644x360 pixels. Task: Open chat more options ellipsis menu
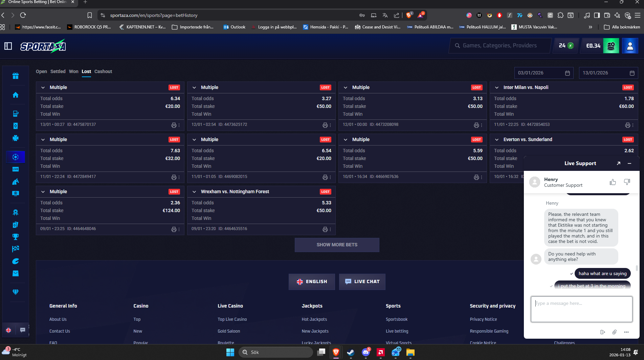(626, 332)
